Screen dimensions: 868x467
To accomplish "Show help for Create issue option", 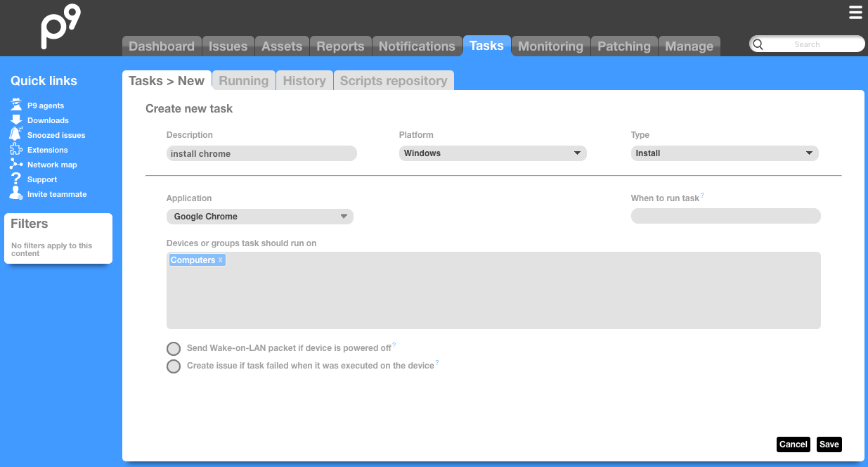I will click(437, 363).
